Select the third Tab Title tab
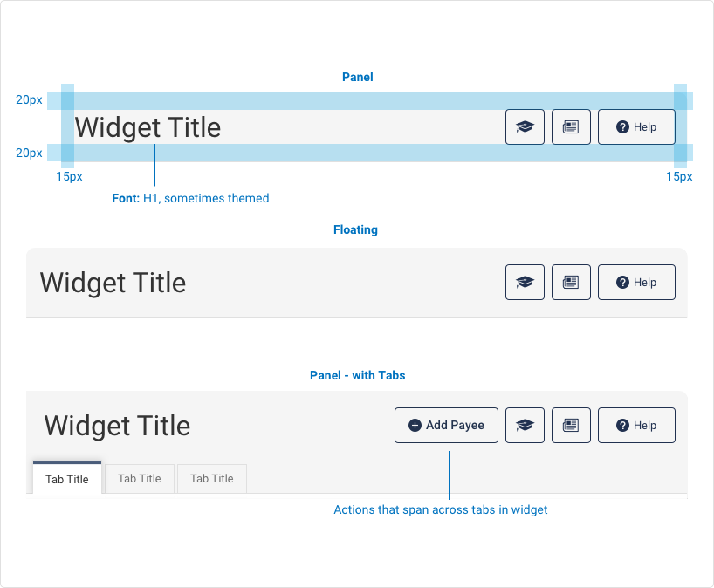 click(211, 478)
